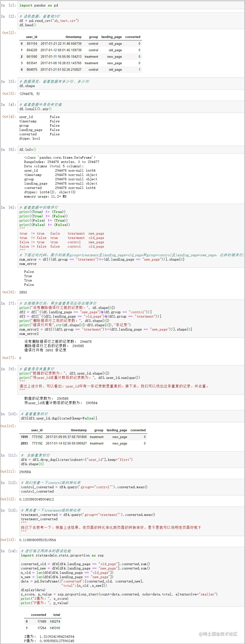
Task: Select the df.info() code cell
Action: click(131, 150)
